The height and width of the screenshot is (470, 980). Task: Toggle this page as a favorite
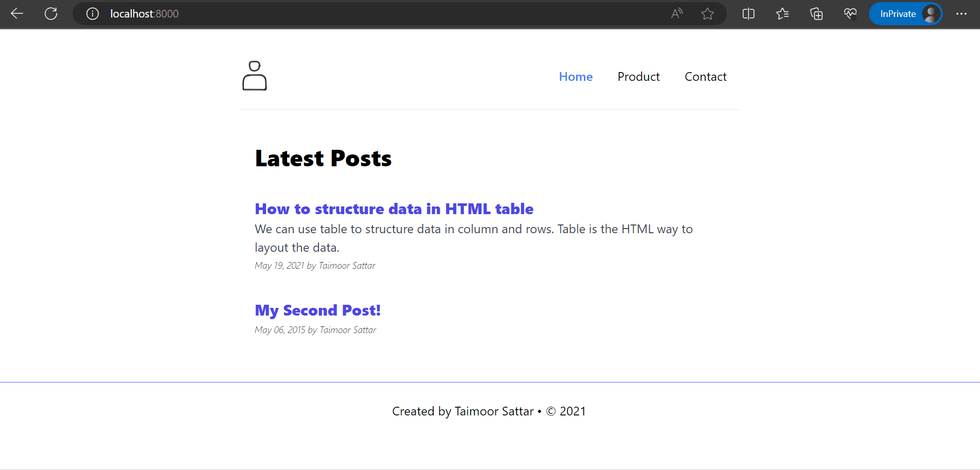(708, 14)
